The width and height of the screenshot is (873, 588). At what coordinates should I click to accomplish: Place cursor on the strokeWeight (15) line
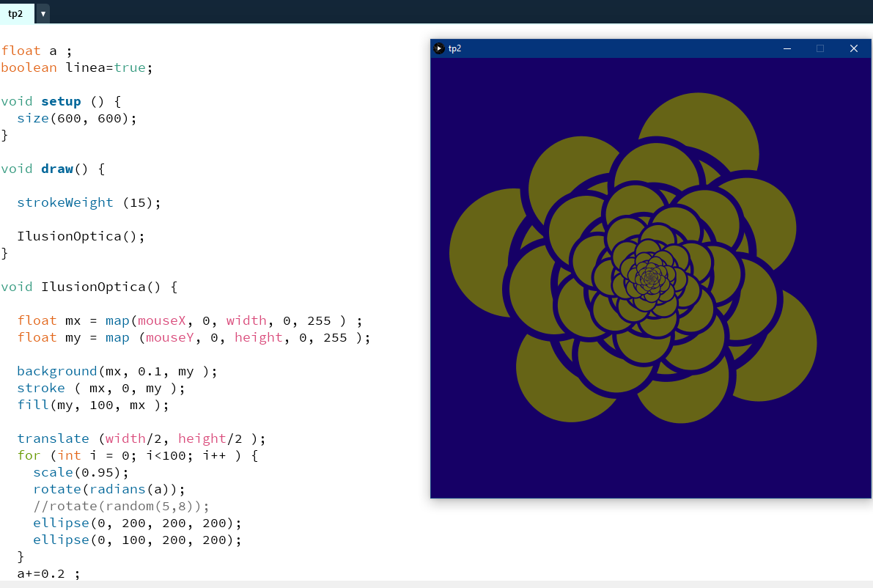88,202
